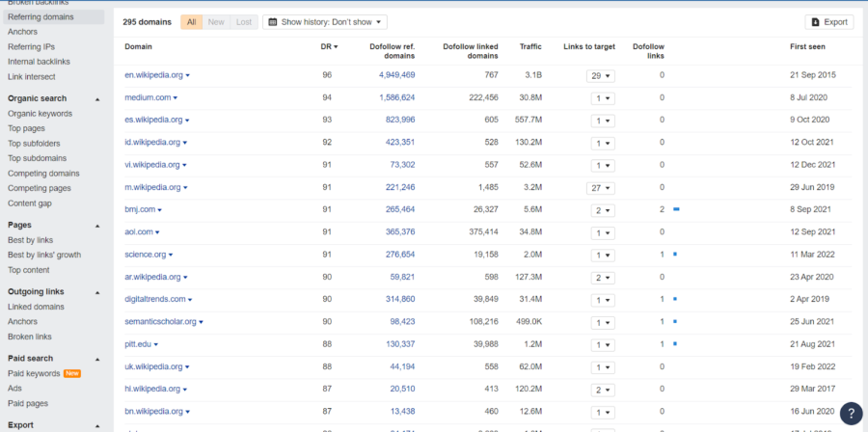Open the Show history dropdown

pyautogui.click(x=325, y=22)
